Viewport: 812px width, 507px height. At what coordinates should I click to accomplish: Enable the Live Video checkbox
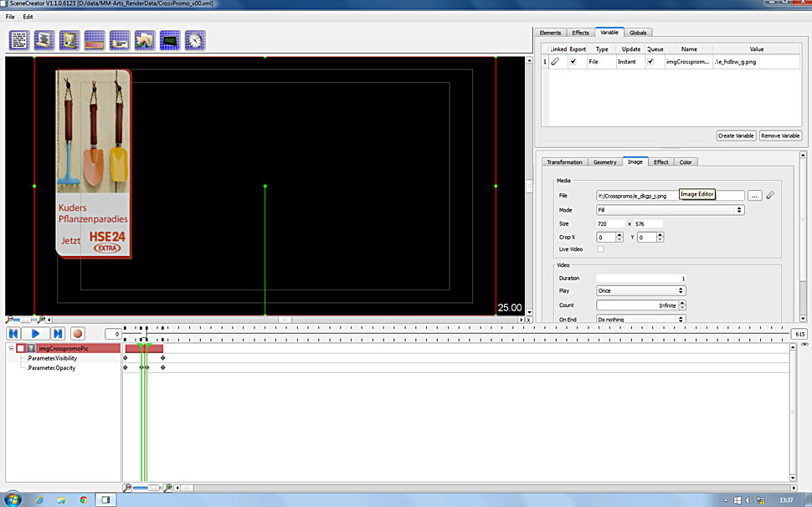(600, 249)
